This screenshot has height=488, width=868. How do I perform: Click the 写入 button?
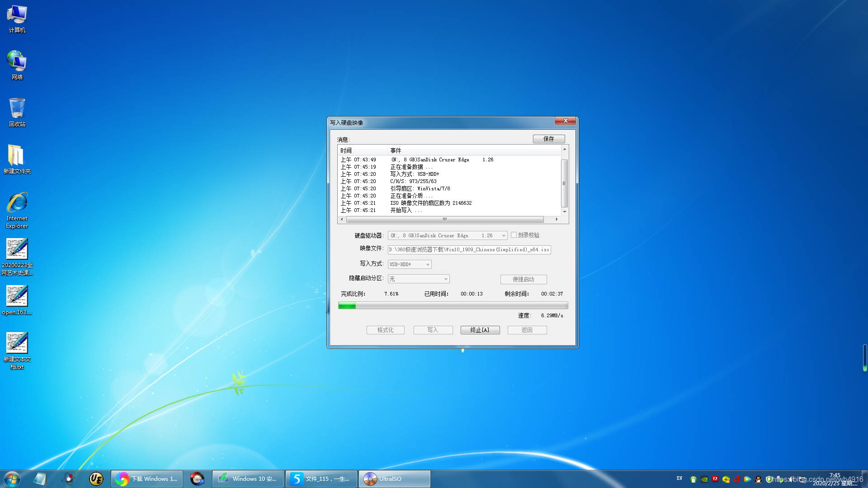(433, 330)
